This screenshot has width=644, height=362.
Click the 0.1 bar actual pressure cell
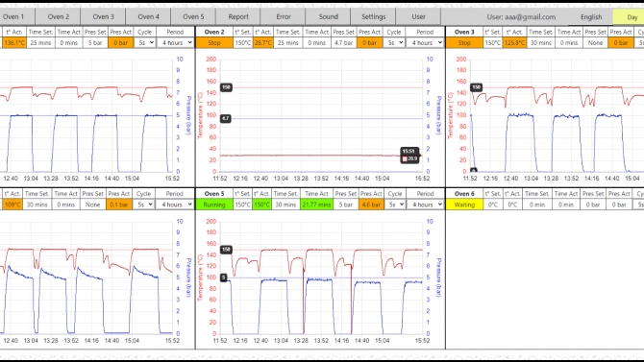[118, 205]
